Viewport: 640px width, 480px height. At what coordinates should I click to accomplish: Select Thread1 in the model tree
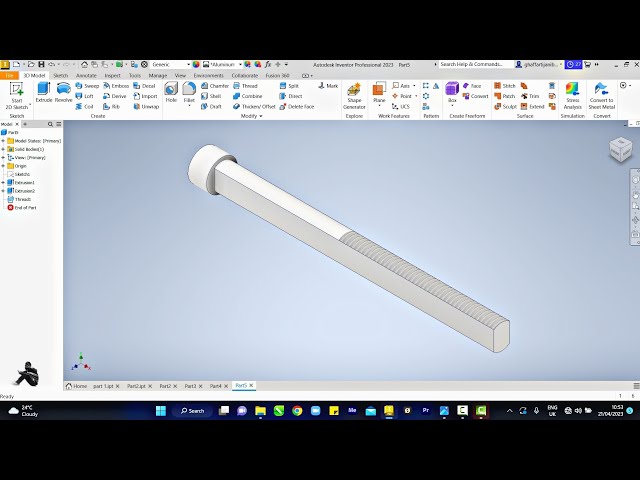point(22,199)
